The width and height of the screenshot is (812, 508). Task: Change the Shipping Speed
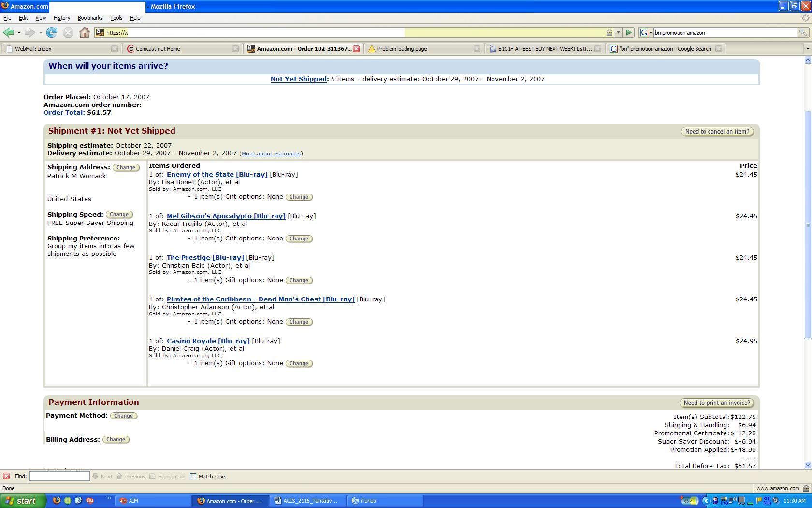(x=119, y=214)
